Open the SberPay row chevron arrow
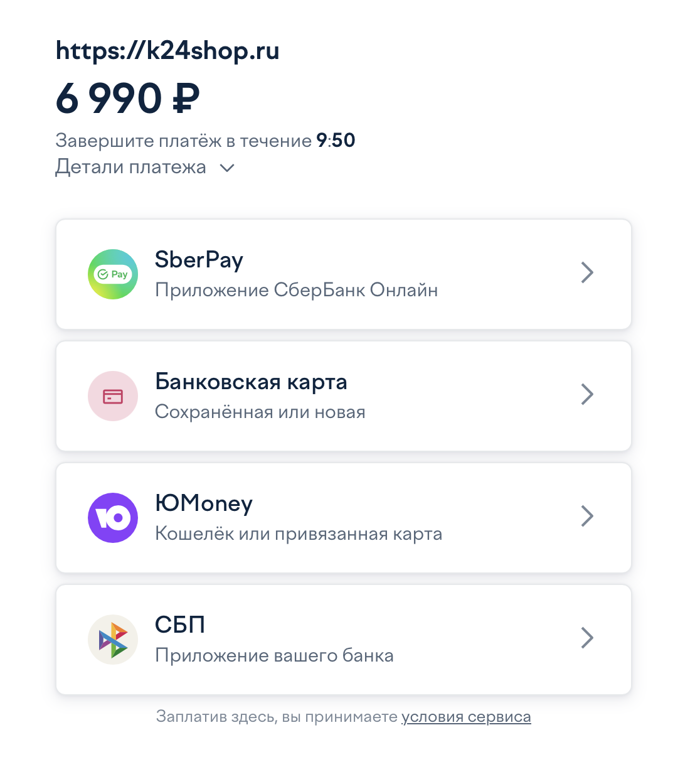The image size is (700, 762). [587, 272]
